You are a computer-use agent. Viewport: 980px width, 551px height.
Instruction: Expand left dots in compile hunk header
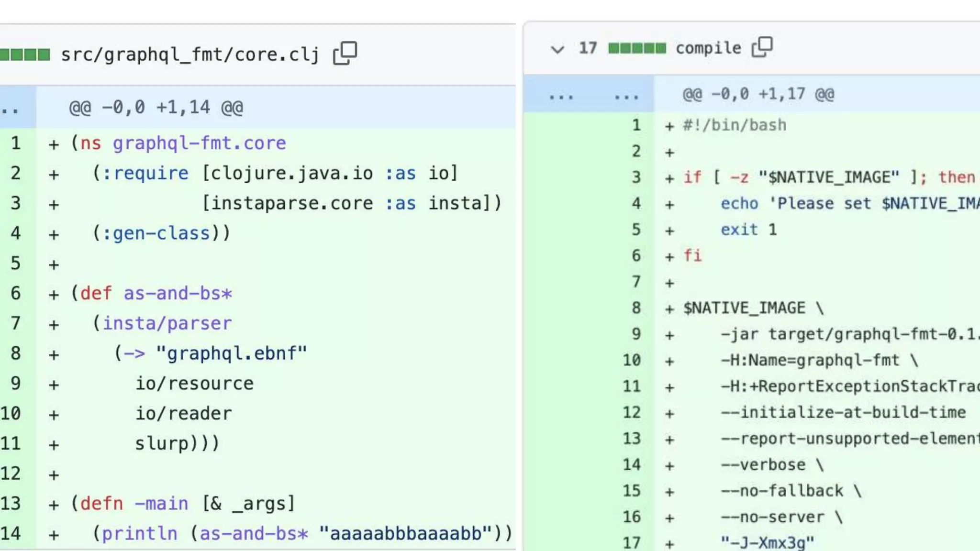(561, 96)
